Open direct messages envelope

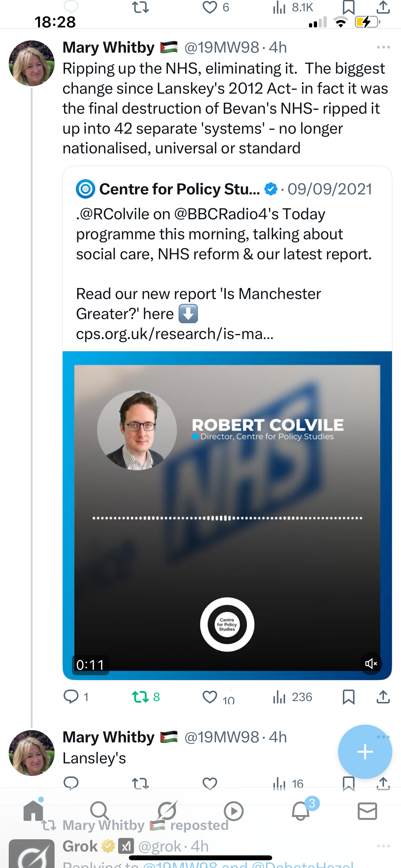(367, 811)
